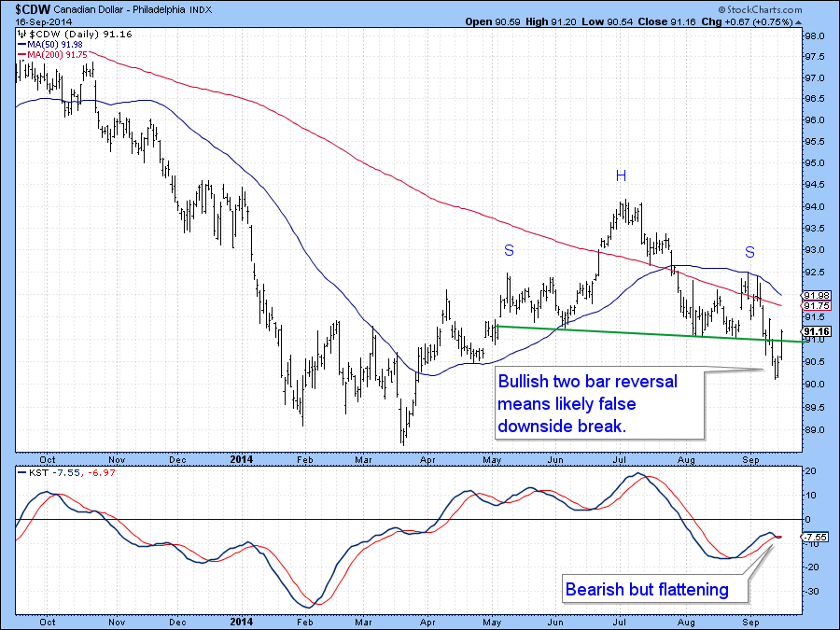The image size is (840, 630).
Task: Select the 'H' head label above July peak
Action: tap(620, 175)
